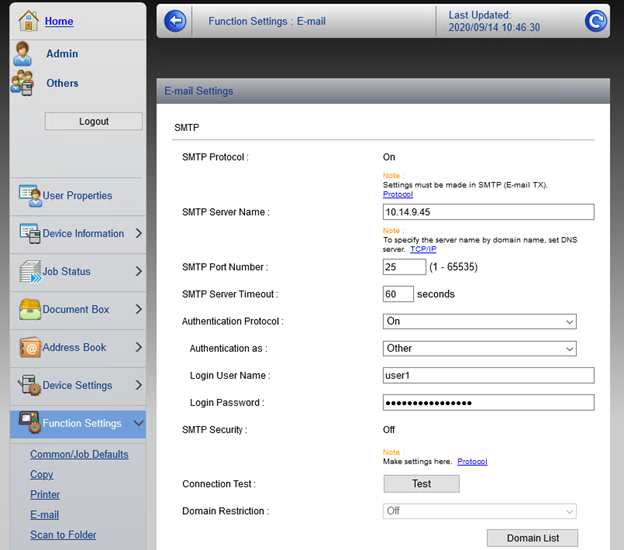Image resolution: width=624 pixels, height=550 pixels.
Task: Click the back arrow icon
Action: (x=175, y=21)
